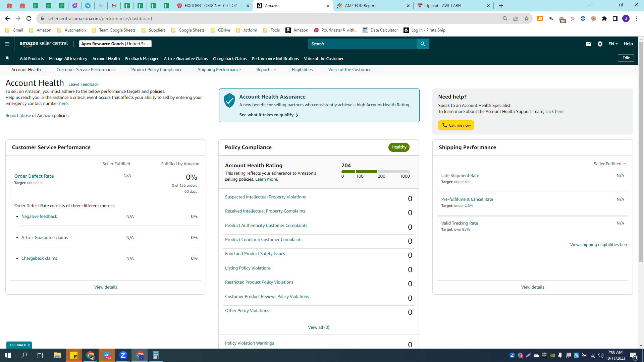The height and width of the screenshot is (362, 644).
Task: Expand See what it takes to qualify
Action: pyautogui.click(x=269, y=115)
